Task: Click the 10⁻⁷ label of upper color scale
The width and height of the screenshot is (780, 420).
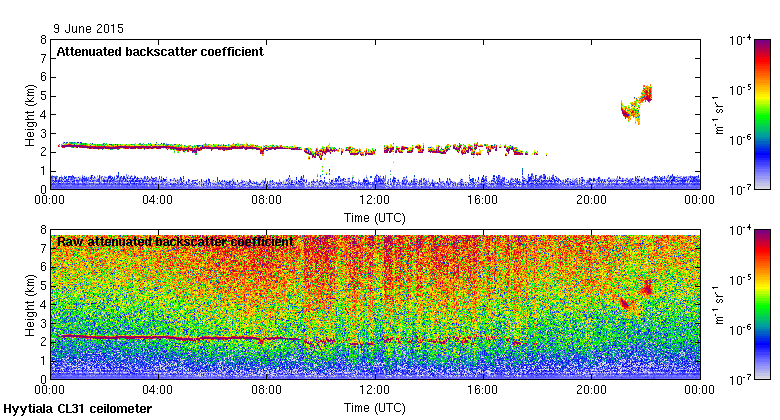Action: coord(740,190)
